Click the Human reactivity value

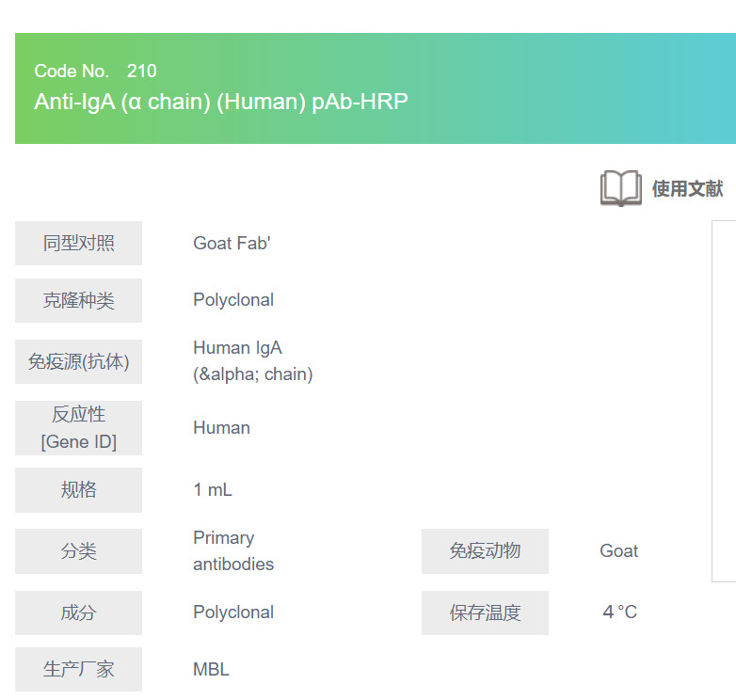tap(221, 428)
